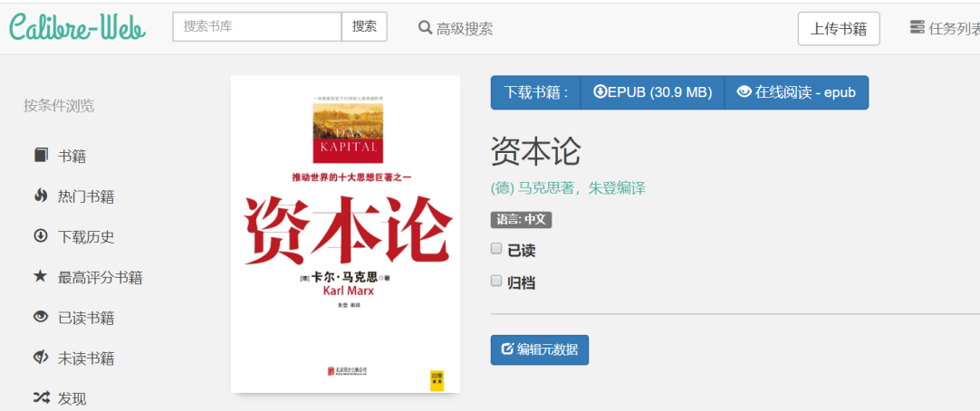Screen dimensions: 980x411
Task: Click the 编辑元数据 button
Action: click(540, 349)
